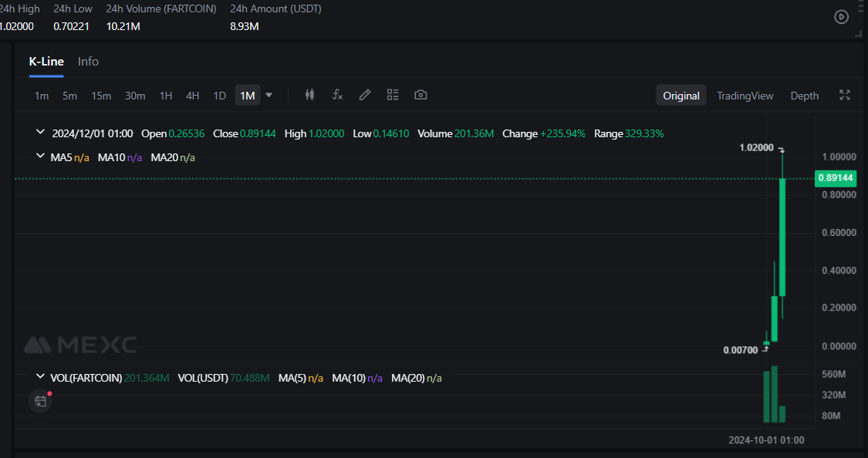Select the 5m timeframe
868x458 pixels.
tap(69, 96)
